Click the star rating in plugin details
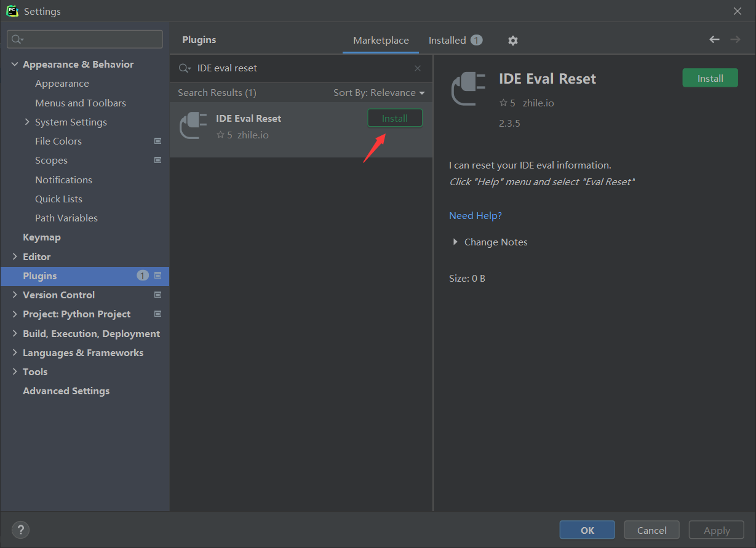 tap(507, 103)
